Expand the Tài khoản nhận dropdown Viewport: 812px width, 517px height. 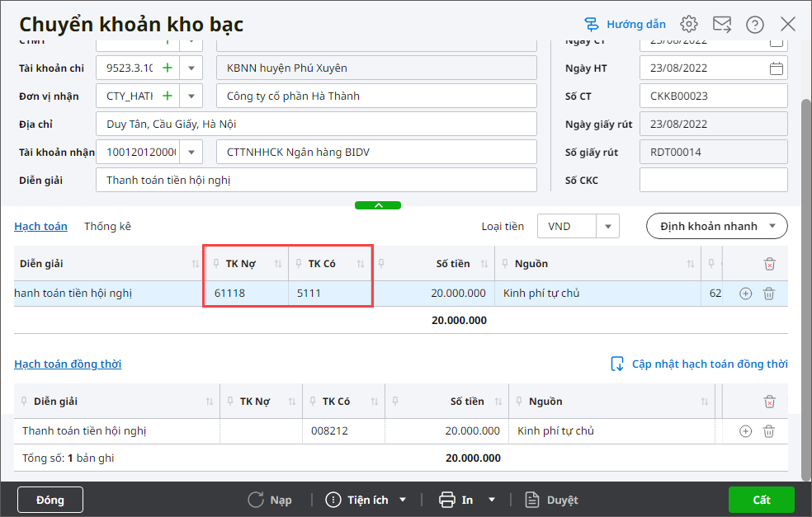coord(191,153)
